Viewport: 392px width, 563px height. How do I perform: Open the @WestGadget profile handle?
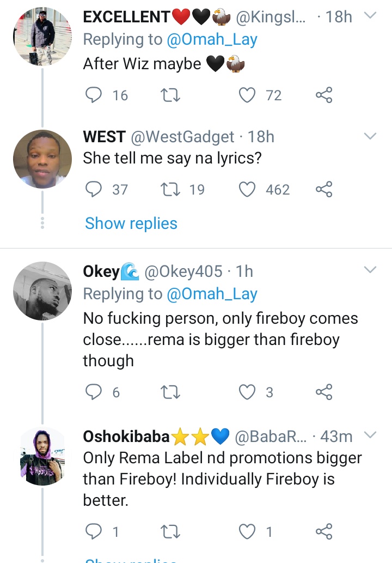tap(183, 137)
